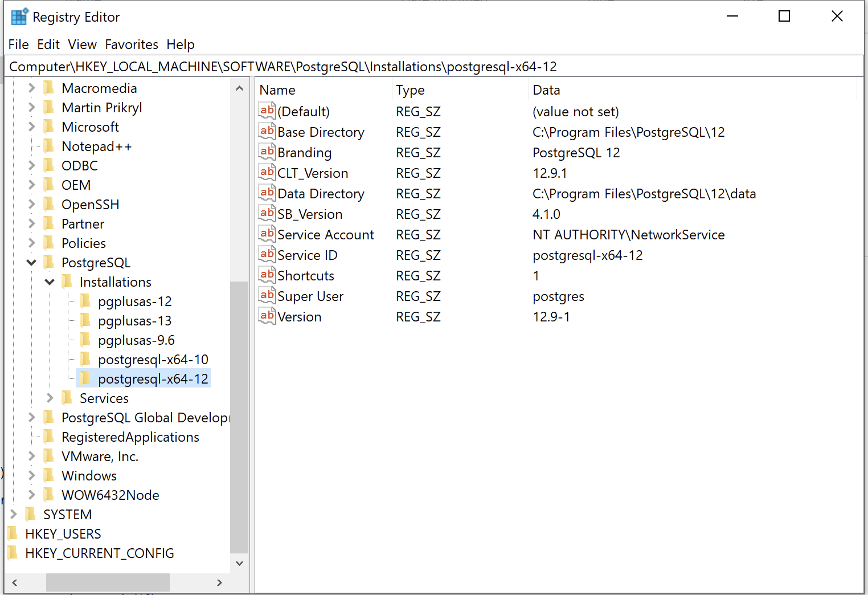Click the string icon next to CLT_Version

tap(267, 173)
